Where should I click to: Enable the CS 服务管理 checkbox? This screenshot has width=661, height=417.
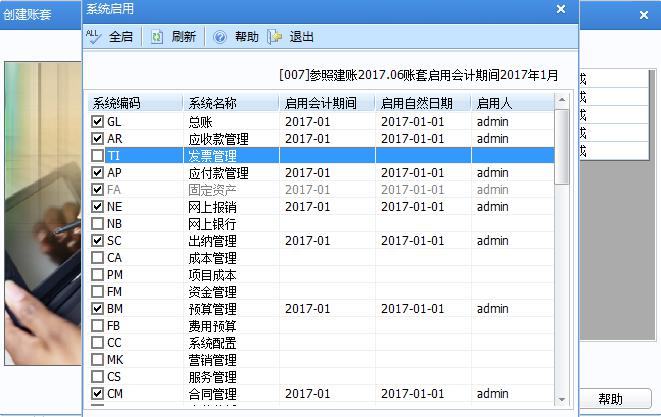pos(97,377)
